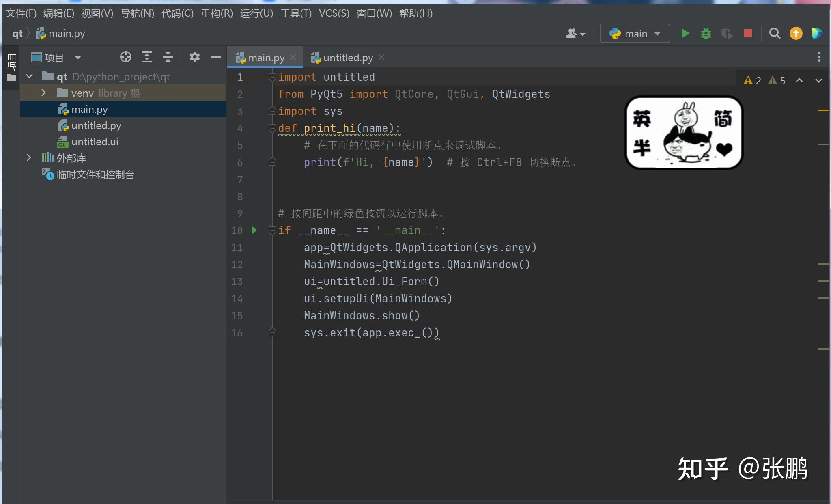Click the locate-file crosshair icon in project panel
Screen dimensions: 831x504
coord(125,57)
